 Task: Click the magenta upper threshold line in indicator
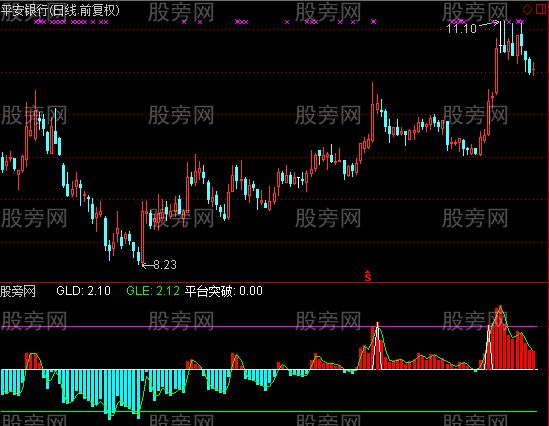click(x=269, y=327)
